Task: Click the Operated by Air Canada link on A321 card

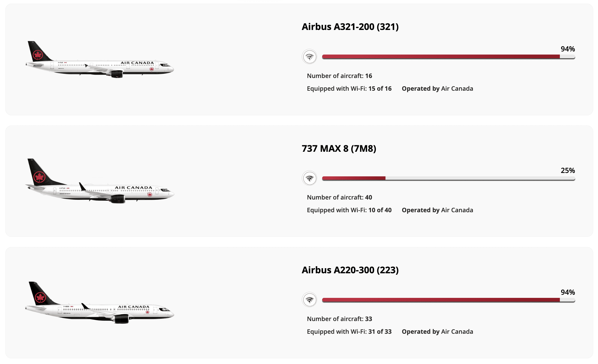Action: tap(437, 88)
